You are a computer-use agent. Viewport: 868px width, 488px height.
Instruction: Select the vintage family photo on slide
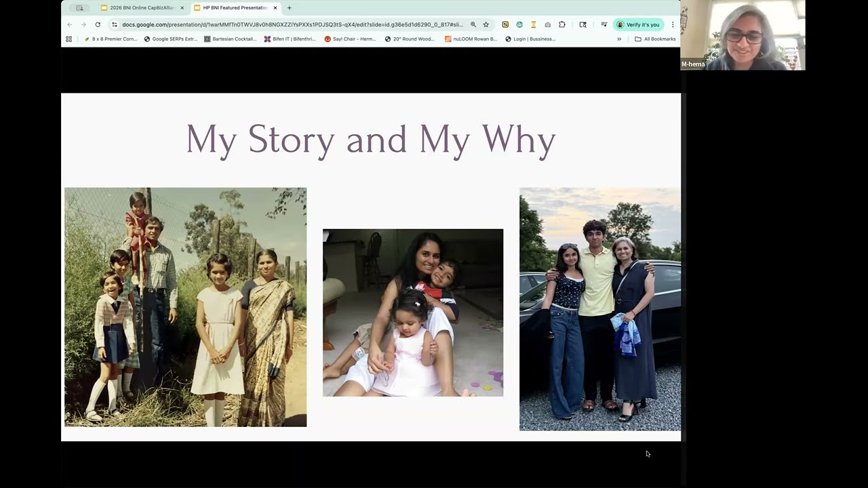(x=185, y=307)
